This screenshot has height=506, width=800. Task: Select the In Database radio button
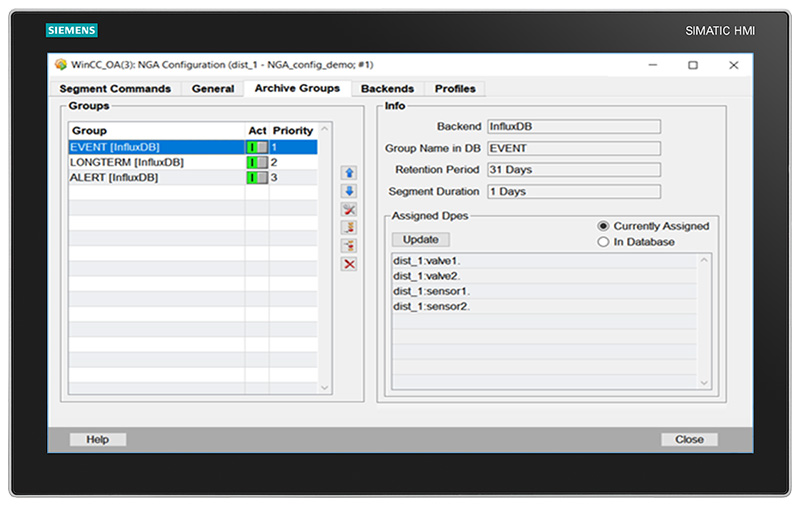point(603,241)
